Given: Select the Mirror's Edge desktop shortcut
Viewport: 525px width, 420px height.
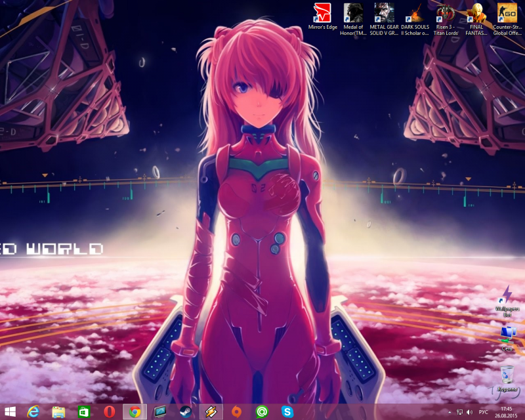Looking at the screenshot, I should point(322,17).
